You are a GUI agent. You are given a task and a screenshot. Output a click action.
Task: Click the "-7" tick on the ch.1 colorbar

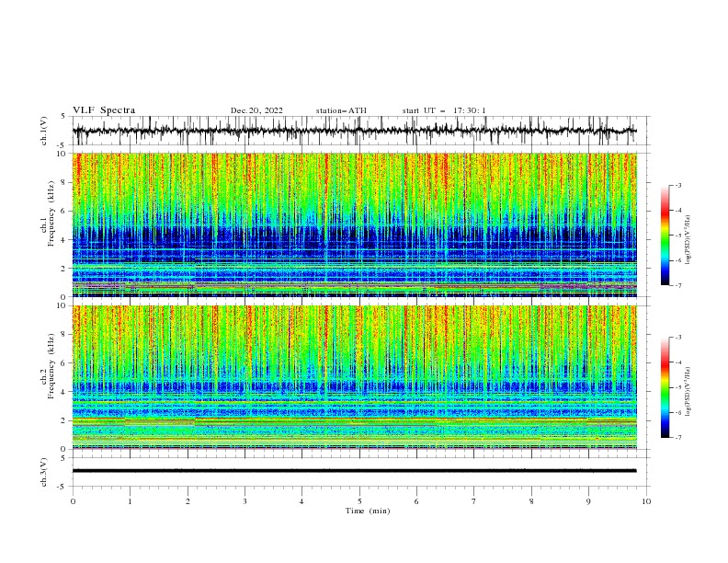pyautogui.click(x=677, y=285)
